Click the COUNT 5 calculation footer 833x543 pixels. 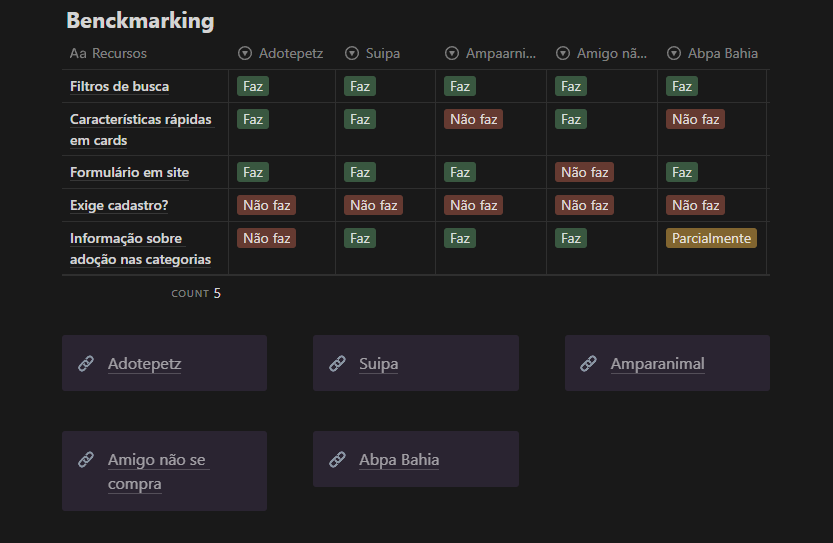click(x=196, y=293)
